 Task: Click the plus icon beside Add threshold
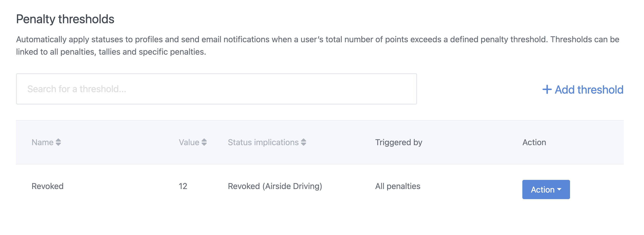[x=547, y=89]
